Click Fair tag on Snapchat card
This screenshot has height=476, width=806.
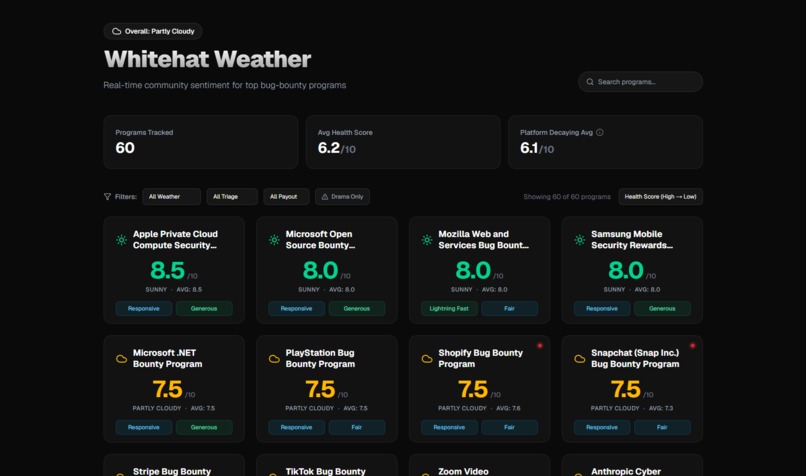662,427
